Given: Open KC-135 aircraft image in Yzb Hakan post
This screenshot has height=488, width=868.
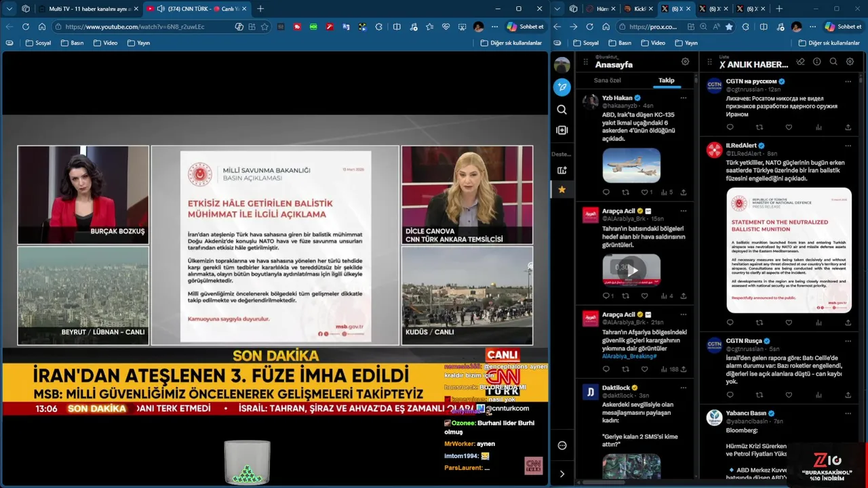Looking at the screenshot, I should 631,165.
